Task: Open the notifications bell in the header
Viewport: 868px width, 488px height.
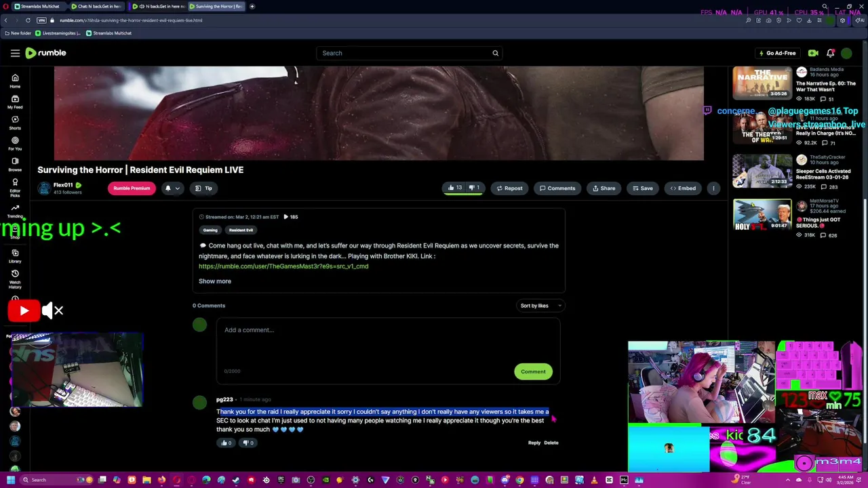Action: click(x=830, y=53)
